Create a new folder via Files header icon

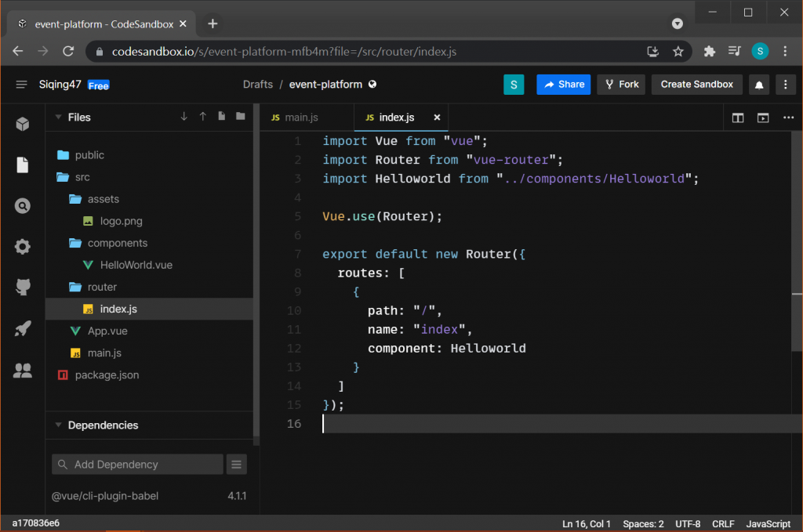240,116
